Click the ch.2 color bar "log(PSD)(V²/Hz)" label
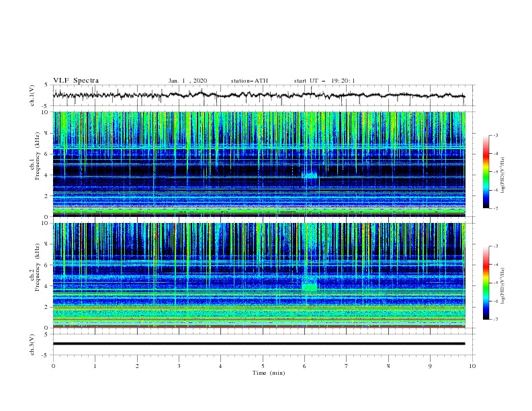 tap(503, 286)
